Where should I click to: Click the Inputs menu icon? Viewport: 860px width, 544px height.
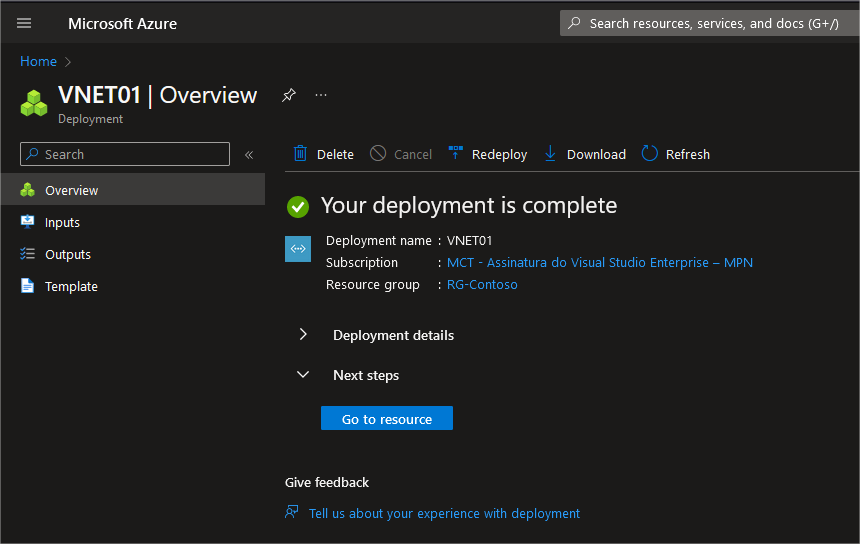27,222
